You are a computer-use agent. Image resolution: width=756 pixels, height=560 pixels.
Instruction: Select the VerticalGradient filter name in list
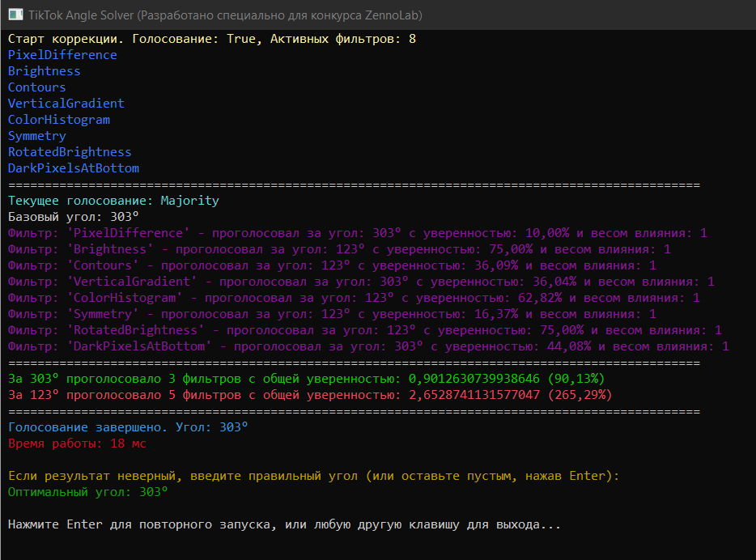click(66, 104)
